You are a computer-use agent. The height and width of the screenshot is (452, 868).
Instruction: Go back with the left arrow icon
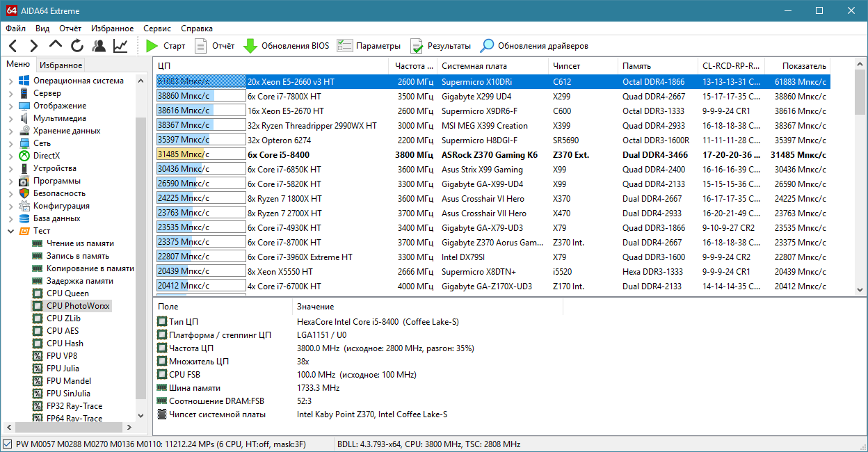click(13, 46)
